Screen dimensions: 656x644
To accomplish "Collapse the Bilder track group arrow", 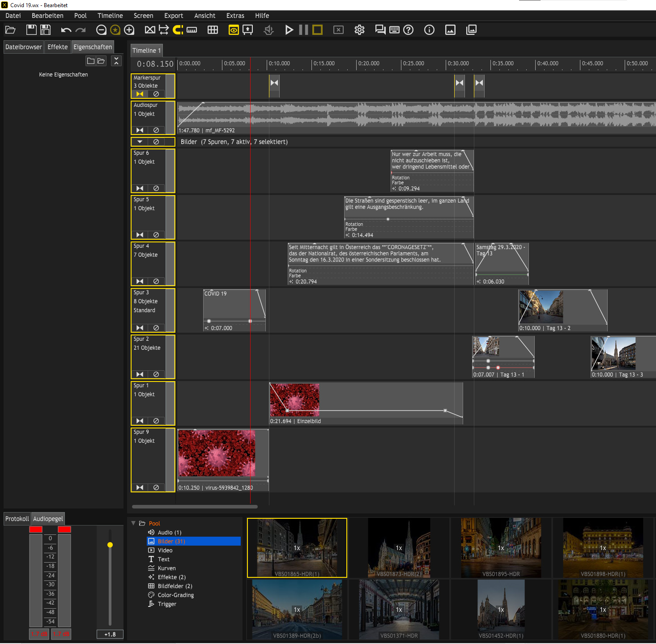I will [140, 142].
